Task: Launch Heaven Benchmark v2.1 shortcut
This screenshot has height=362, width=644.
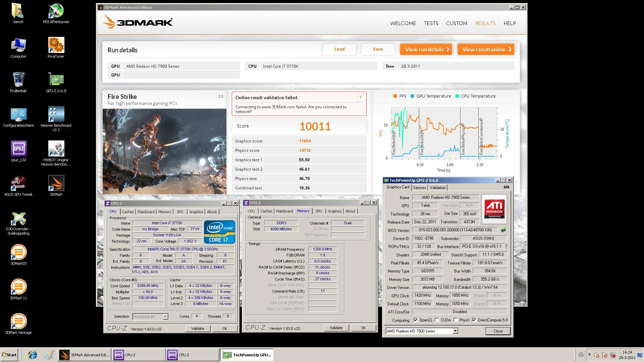Action: (56, 119)
